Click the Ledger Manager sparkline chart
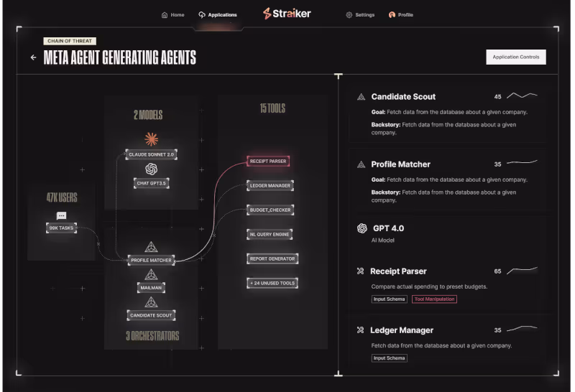This screenshot has width=575, height=392. click(x=523, y=328)
